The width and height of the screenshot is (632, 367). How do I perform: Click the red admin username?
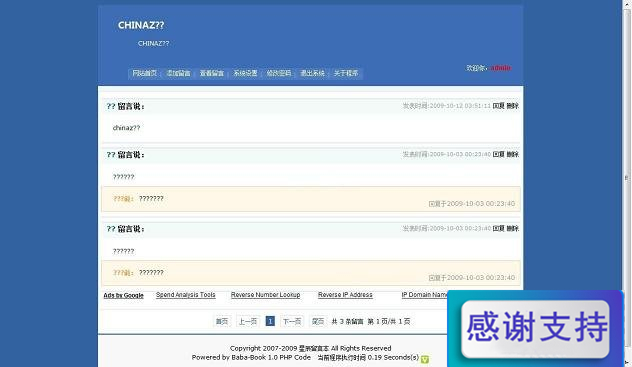(501, 68)
